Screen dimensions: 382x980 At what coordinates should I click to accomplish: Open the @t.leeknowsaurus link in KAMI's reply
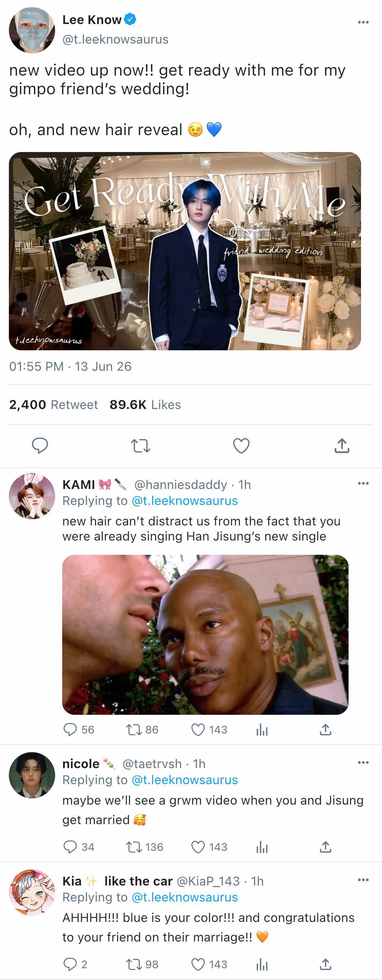tap(184, 501)
